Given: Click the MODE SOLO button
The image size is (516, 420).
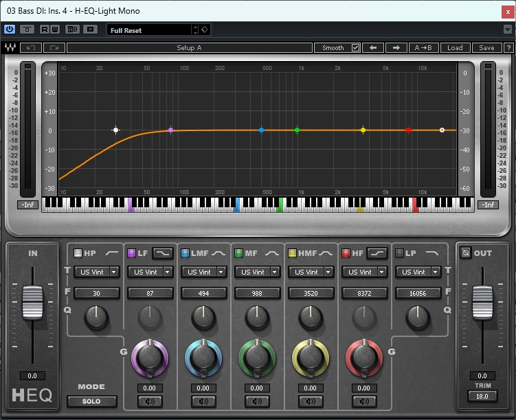Looking at the screenshot, I should [91, 401].
